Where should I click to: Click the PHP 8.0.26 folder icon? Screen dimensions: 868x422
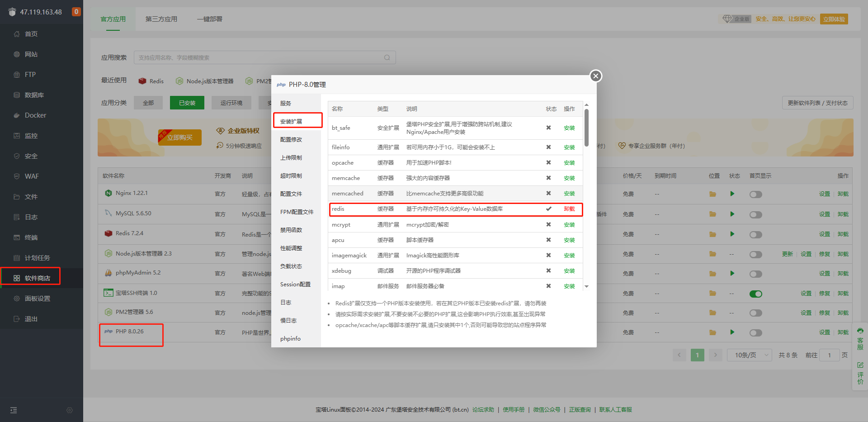(712, 332)
